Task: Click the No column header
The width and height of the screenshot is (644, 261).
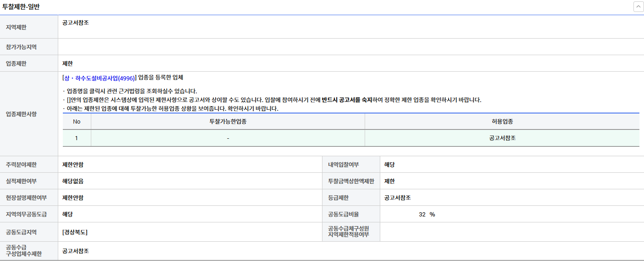Action: click(77, 121)
